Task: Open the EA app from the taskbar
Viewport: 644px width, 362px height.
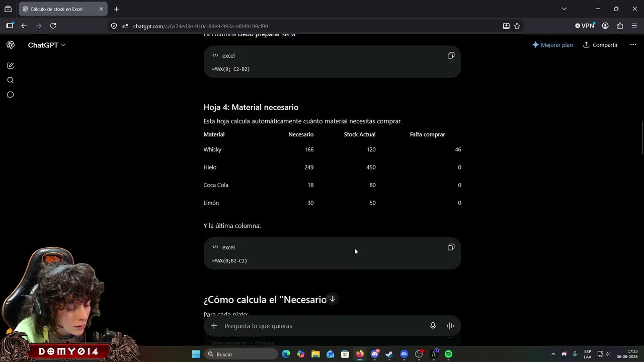Action: [x=404, y=354]
